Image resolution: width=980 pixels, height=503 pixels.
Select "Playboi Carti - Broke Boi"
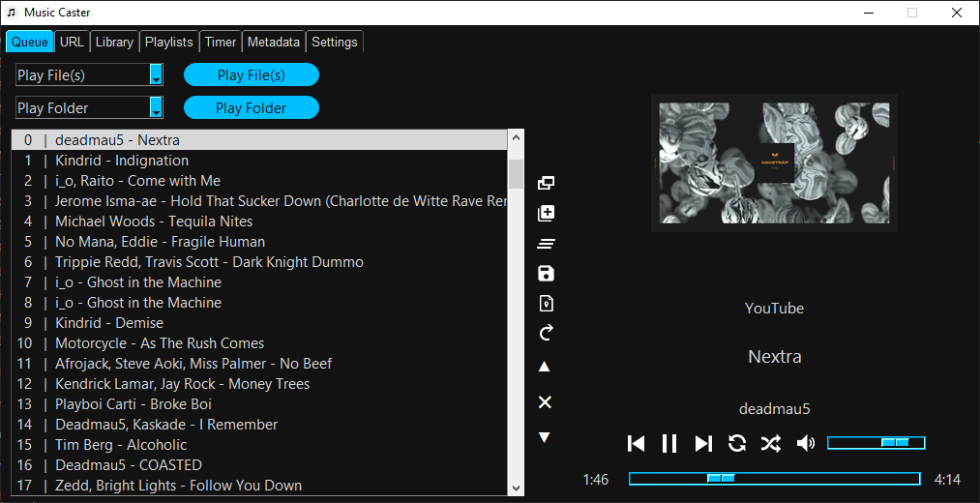click(x=259, y=404)
